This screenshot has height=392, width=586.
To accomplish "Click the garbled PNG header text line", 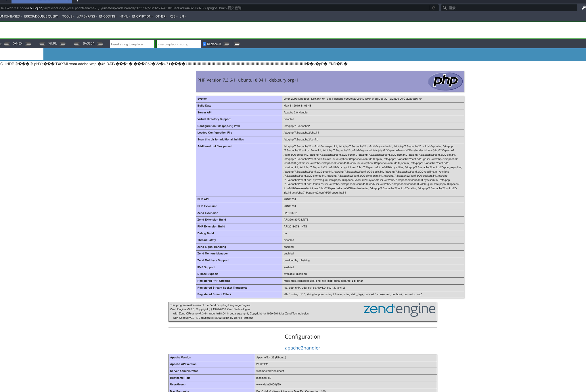I will point(174,64).
